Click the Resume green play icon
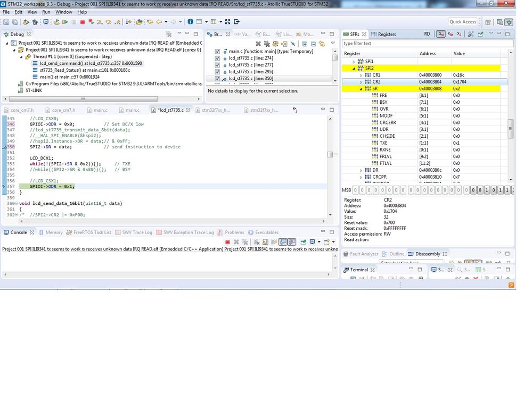 [65, 22]
